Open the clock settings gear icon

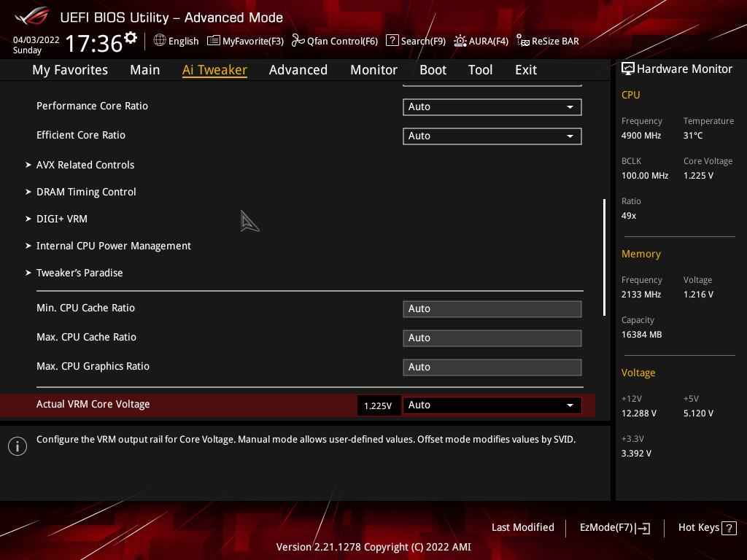(x=130, y=38)
